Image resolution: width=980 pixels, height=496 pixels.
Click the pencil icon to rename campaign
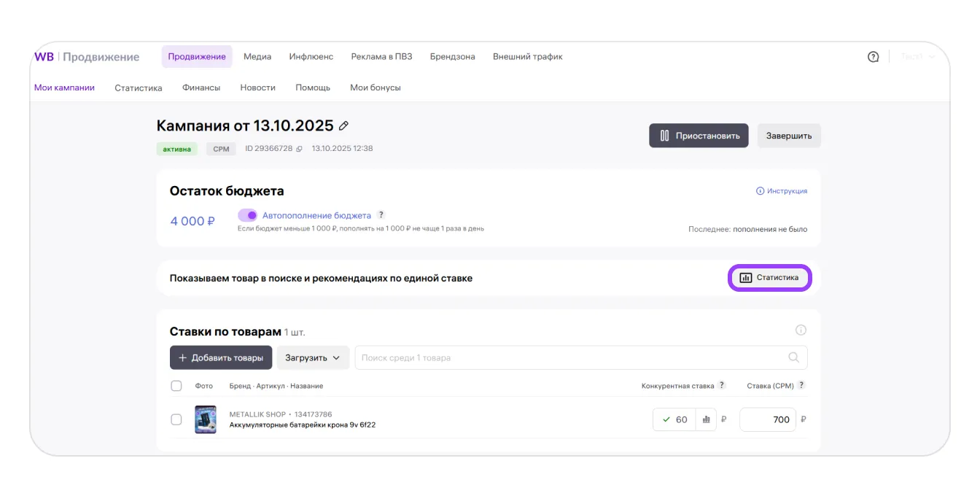(x=344, y=126)
